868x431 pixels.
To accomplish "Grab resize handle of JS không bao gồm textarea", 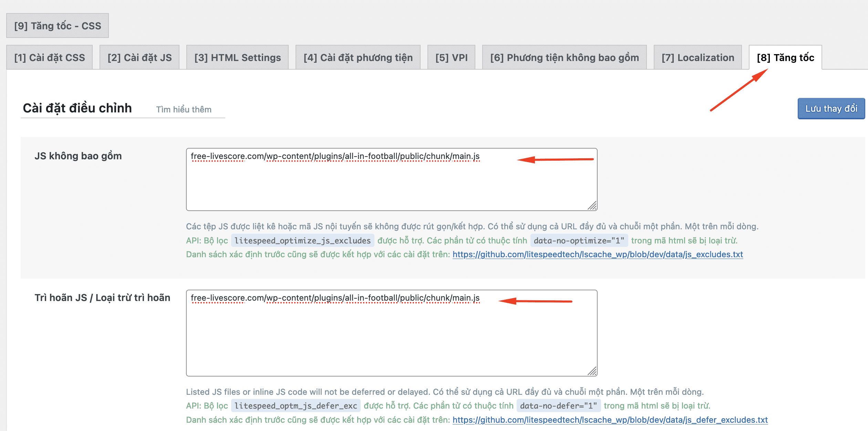I will pyautogui.click(x=592, y=206).
